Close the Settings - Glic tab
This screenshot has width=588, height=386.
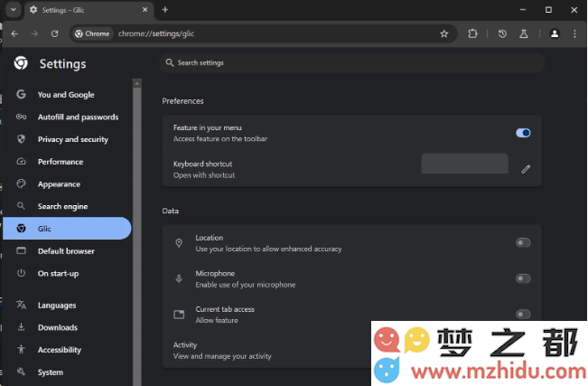point(145,10)
